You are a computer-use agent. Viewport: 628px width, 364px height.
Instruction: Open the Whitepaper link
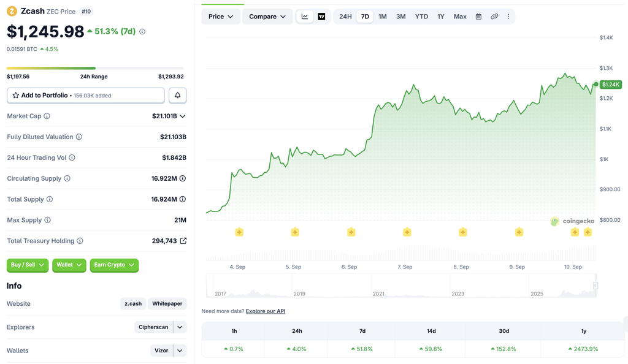[x=167, y=303]
